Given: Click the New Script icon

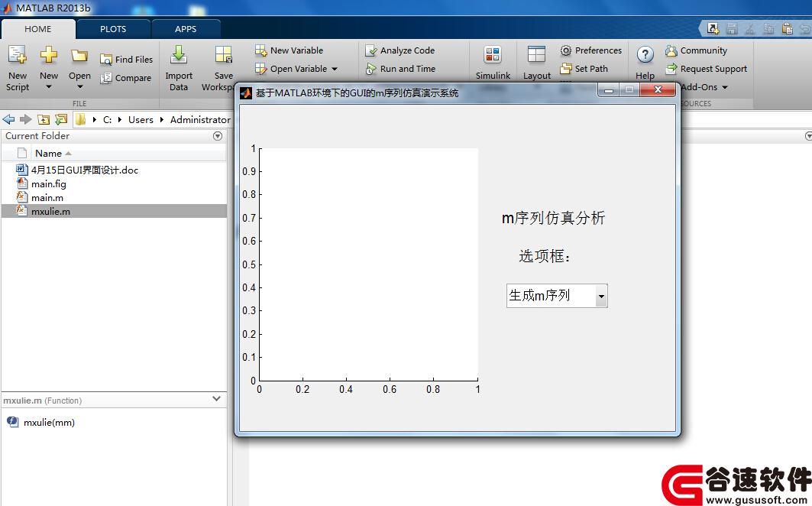Looking at the screenshot, I should click(x=17, y=54).
